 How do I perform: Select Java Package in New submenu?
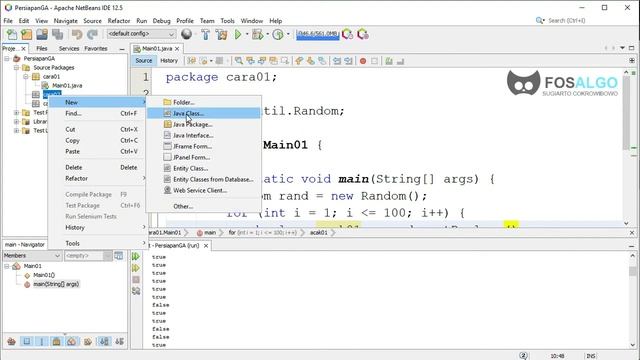203,124
